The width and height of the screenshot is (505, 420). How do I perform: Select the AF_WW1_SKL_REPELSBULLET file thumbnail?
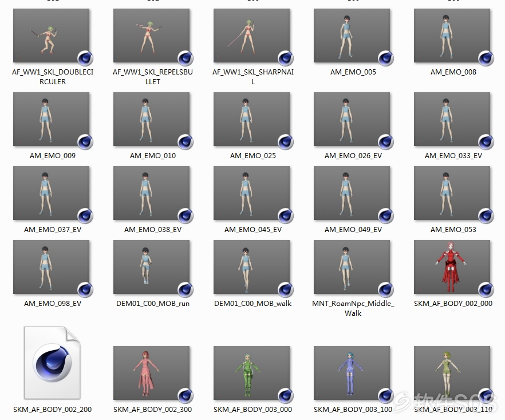coord(151,36)
